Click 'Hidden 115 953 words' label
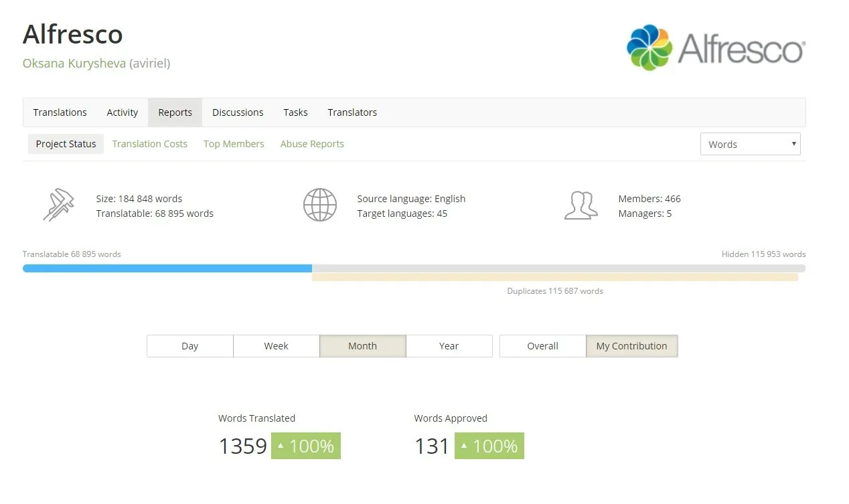849x504 pixels. 764,254
